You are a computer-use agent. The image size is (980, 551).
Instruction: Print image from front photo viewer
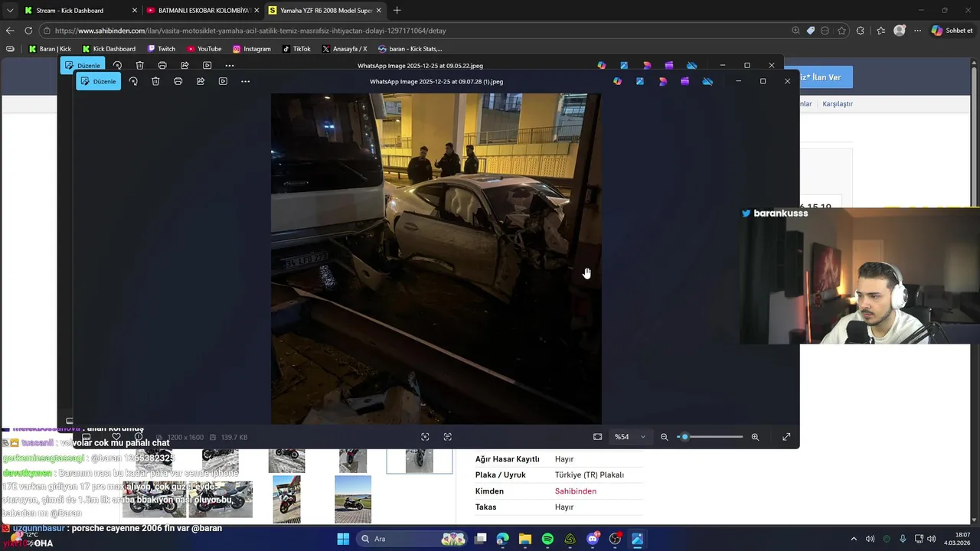pyautogui.click(x=178, y=81)
